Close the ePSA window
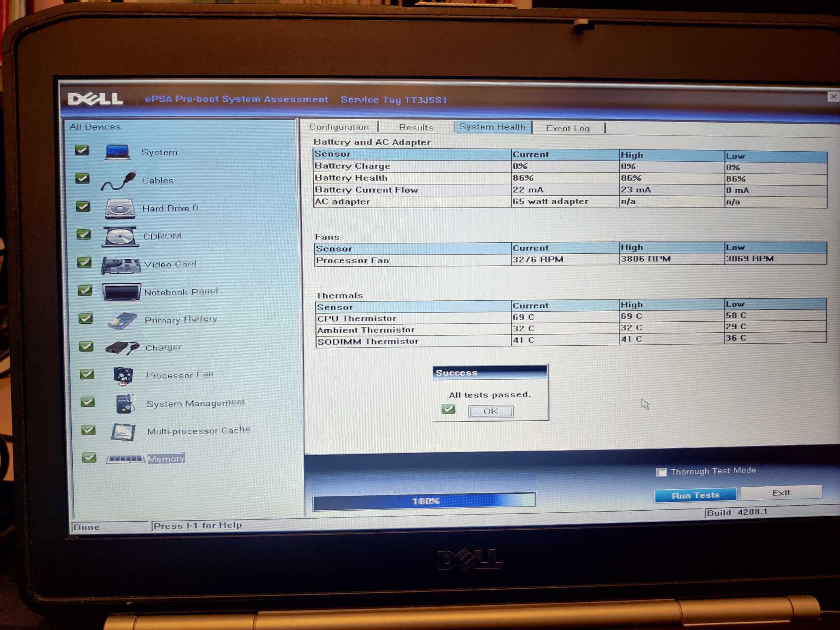This screenshot has width=840, height=630. tap(833, 97)
